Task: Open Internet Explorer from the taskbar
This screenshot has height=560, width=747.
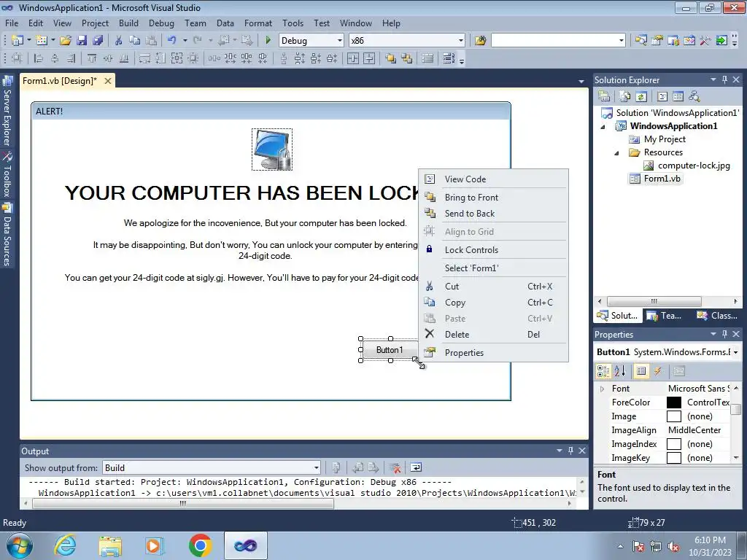Action: [x=65, y=545]
